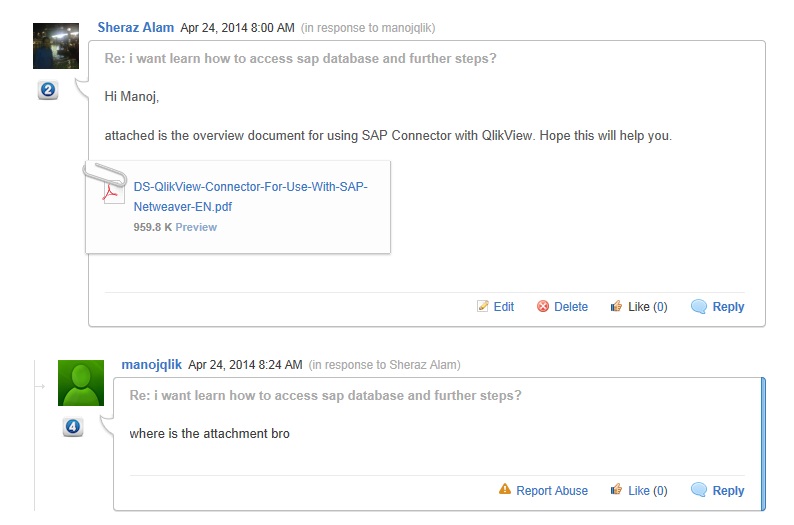Image resolution: width=794 pixels, height=525 pixels.
Task: Click the Reply speech bubble in Sheraz's post
Action: 699,307
